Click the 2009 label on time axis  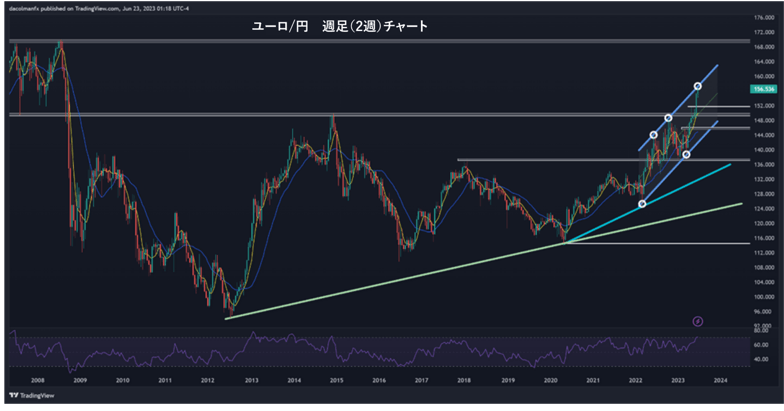pos(80,380)
